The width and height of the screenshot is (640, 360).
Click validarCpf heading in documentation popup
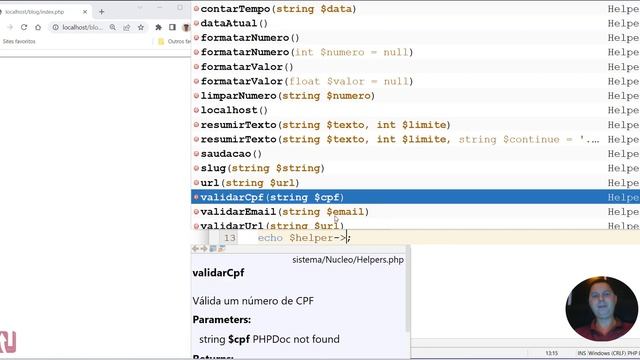pos(218,273)
